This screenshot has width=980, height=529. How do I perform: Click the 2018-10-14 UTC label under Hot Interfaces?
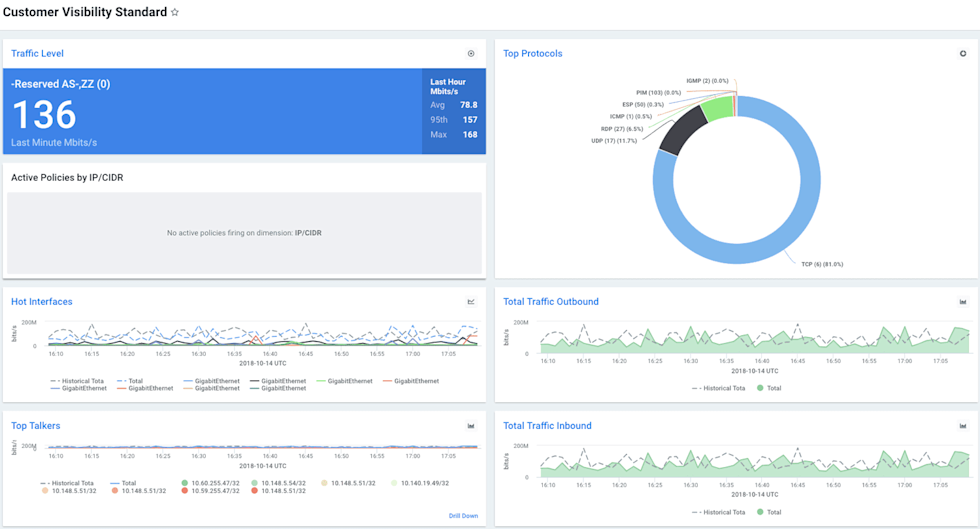click(x=262, y=363)
